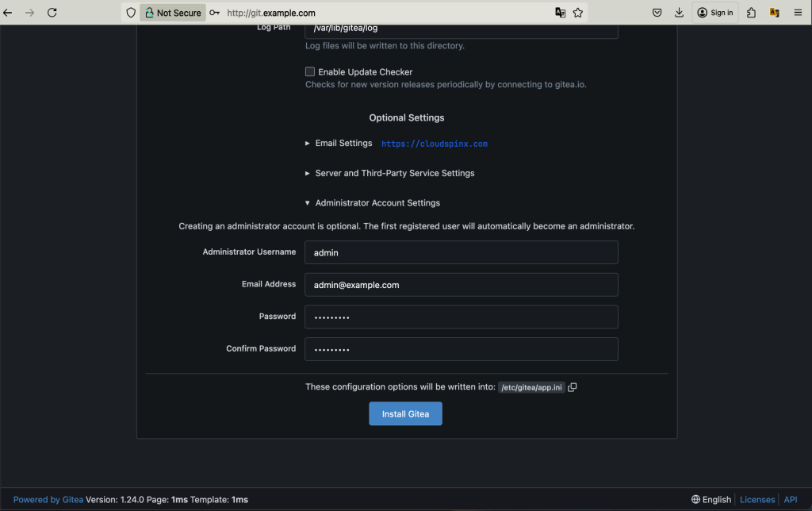Screen dimensions: 812x511
Task: Open the translation extension icon
Action: click(774, 13)
